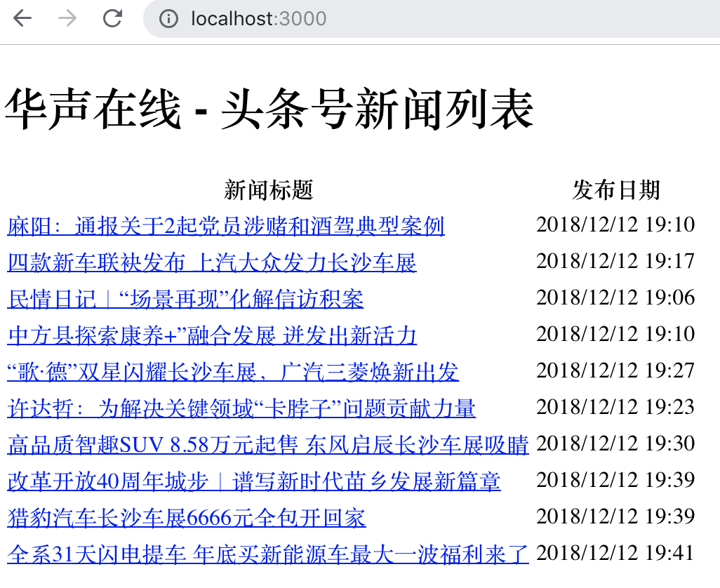Select date 2018/12/12 19:06
Screen dimensions: 720x588
click(x=615, y=298)
